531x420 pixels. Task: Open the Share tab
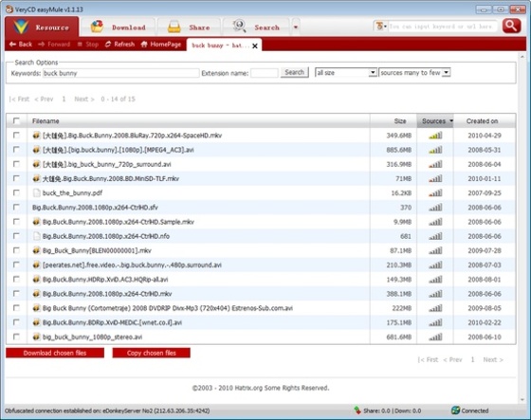pyautogui.click(x=189, y=27)
